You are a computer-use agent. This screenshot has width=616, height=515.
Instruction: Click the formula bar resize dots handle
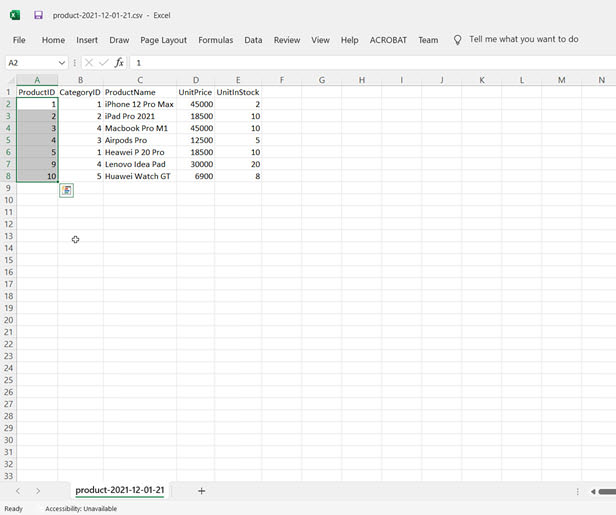click(x=75, y=62)
